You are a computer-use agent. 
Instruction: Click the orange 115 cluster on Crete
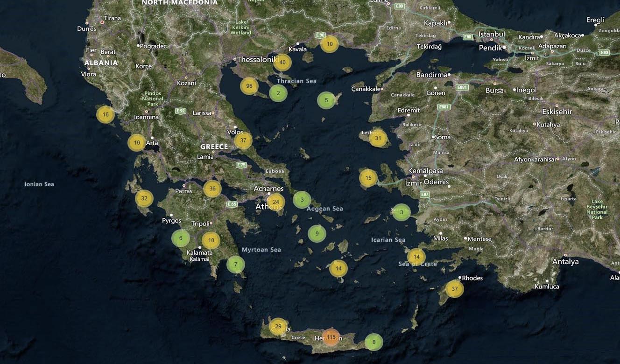(331, 337)
